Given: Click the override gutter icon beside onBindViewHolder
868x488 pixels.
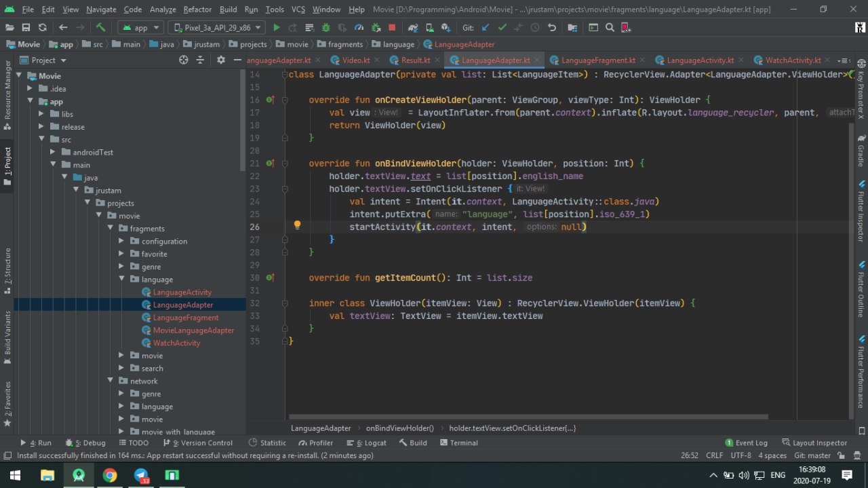Looking at the screenshot, I should click(x=270, y=164).
